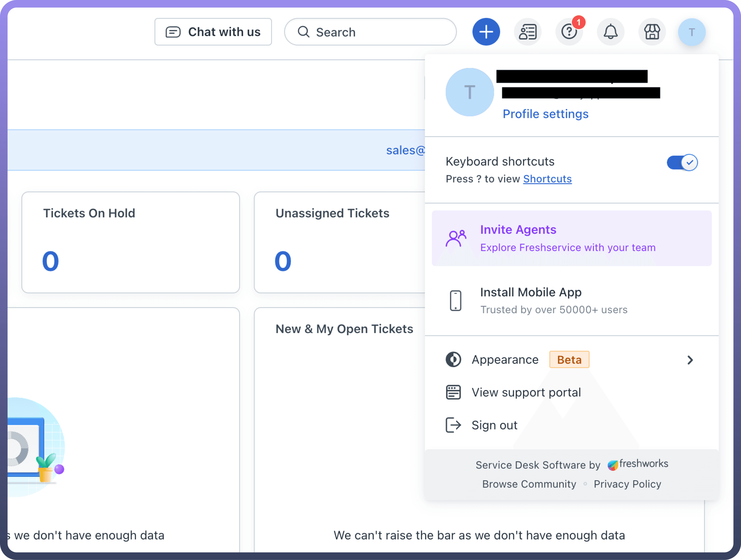
Task: Select View support portal
Action: point(526,392)
